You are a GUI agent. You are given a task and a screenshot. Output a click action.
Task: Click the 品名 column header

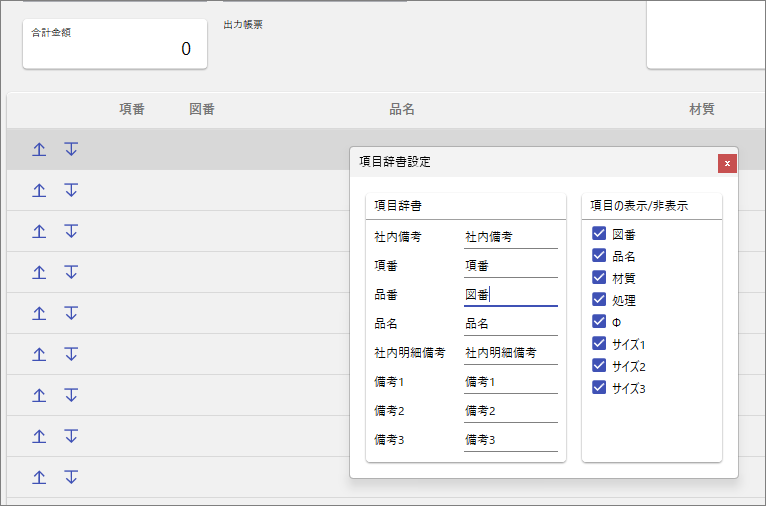click(402, 110)
